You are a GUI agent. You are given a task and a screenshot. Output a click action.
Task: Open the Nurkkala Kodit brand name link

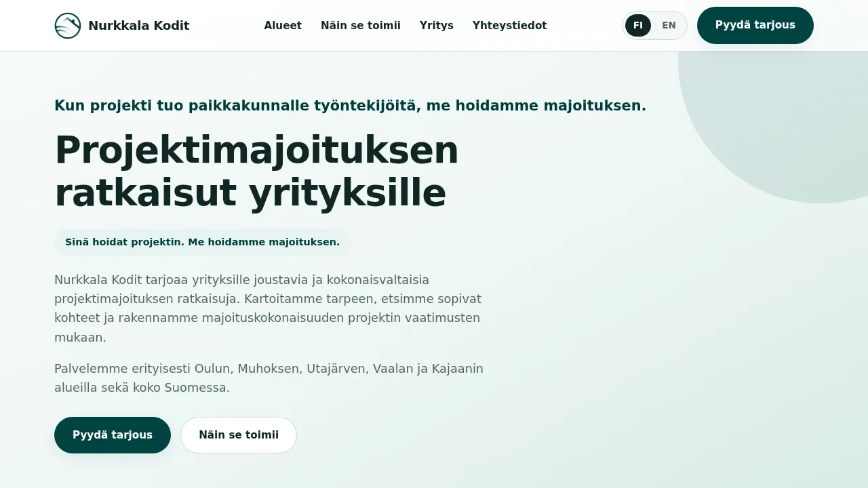click(138, 26)
